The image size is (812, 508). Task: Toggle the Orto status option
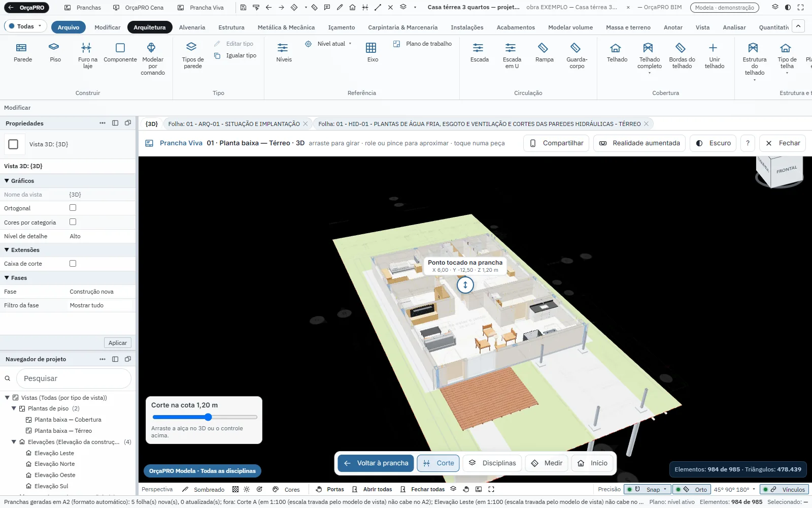(x=692, y=489)
